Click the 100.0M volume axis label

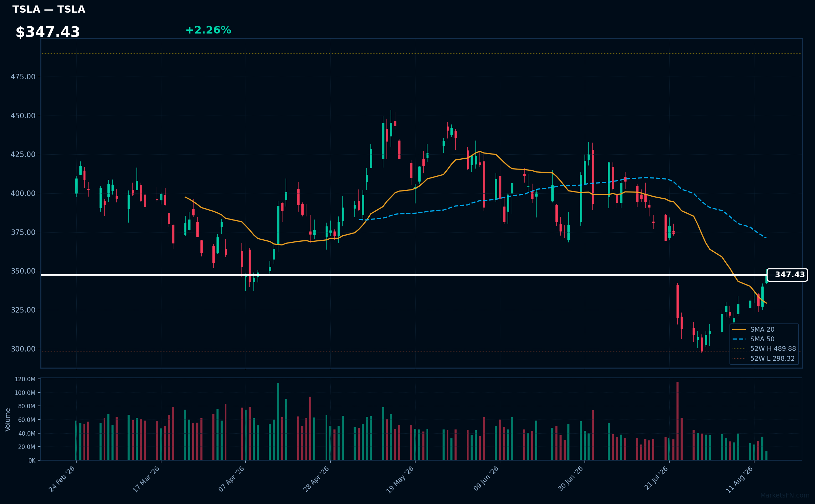click(x=25, y=393)
